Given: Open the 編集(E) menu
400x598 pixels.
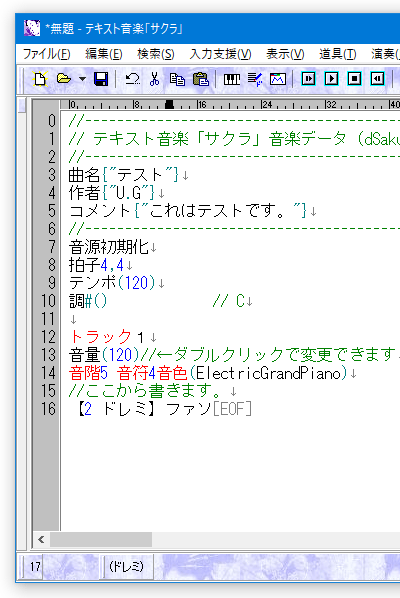Looking at the screenshot, I should coord(104,54).
